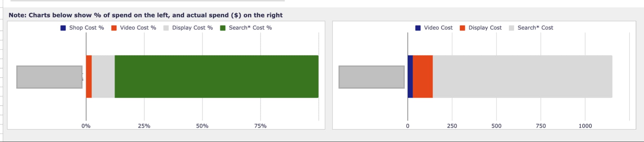
Task: Select the blue Video Cost bar in right chart
Action: (410, 77)
